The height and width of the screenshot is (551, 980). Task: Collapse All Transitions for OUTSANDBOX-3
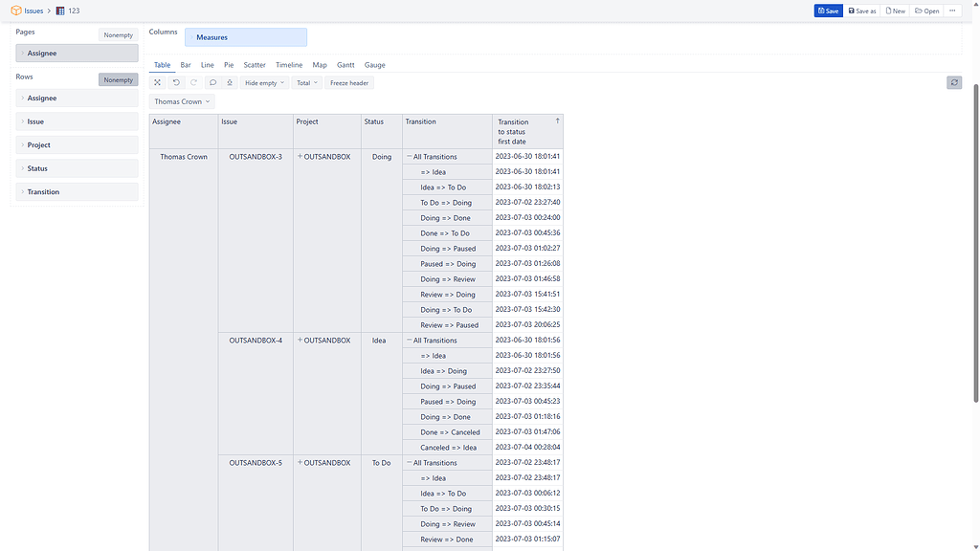click(x=409, y=157)
